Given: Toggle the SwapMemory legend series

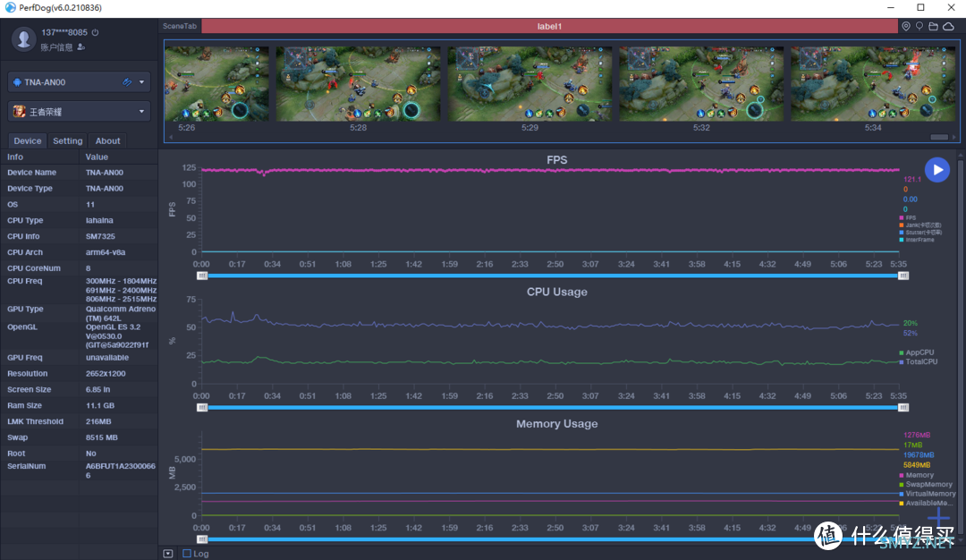Looking at the screenshot, I should click(926, 484).
